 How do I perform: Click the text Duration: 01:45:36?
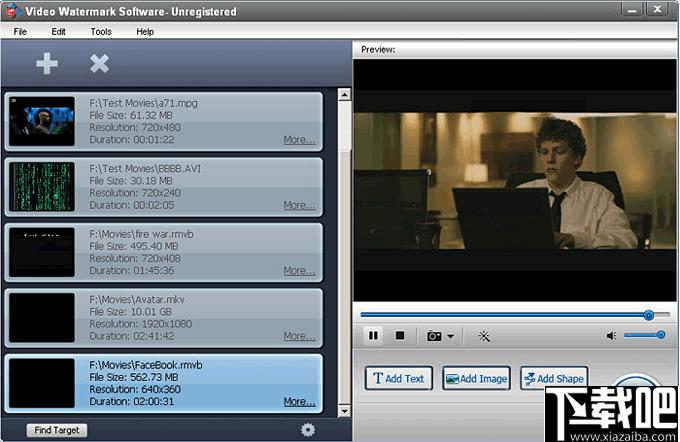tap(132, 271)
